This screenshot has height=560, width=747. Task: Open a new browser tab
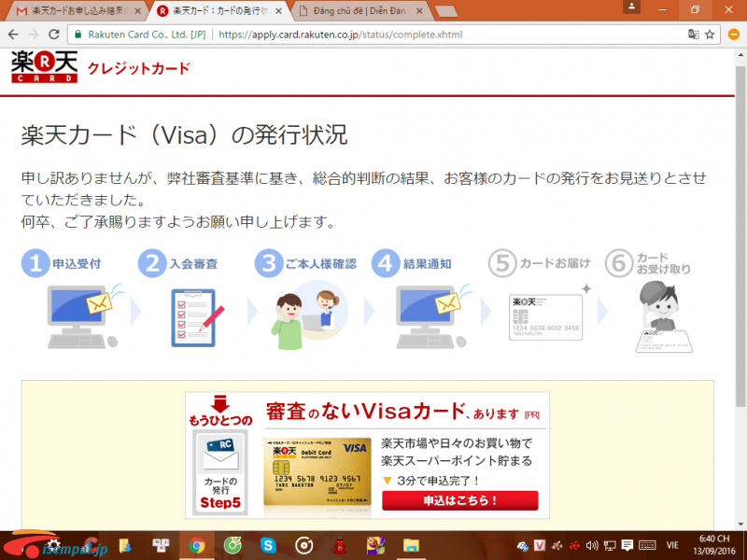[x=446, y=11]
